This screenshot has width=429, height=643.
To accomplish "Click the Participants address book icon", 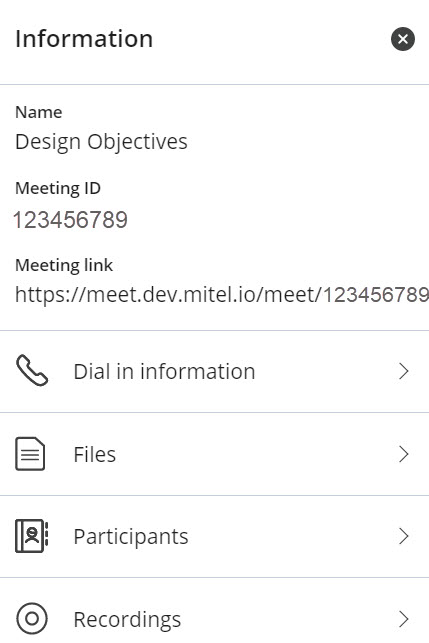I will 32,536.
